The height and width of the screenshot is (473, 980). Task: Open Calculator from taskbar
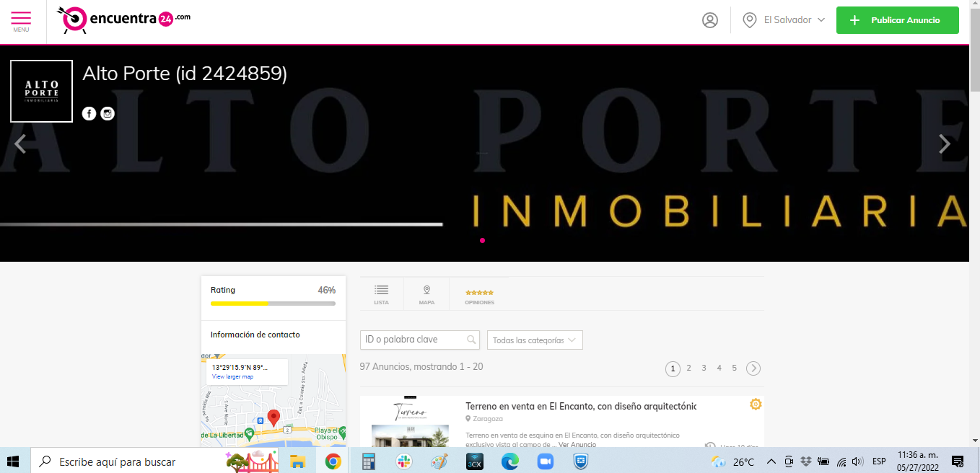click(x=369, y=461)
